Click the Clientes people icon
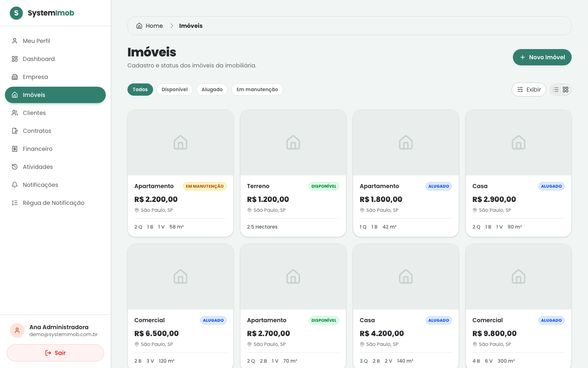 pyautogui.click(x=15, y=113)
